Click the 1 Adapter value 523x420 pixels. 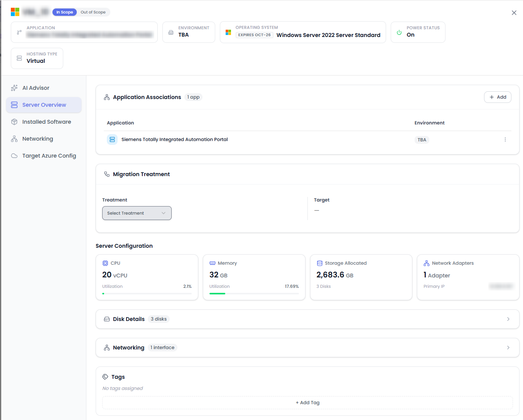pos(437,275)
